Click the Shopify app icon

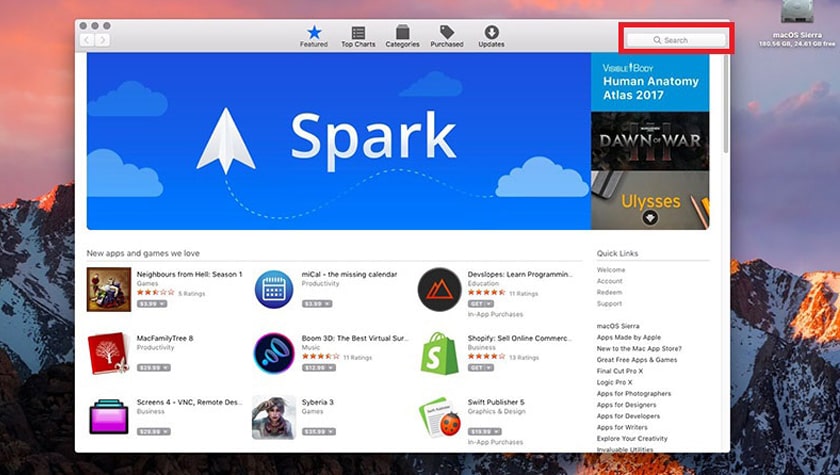440,353
